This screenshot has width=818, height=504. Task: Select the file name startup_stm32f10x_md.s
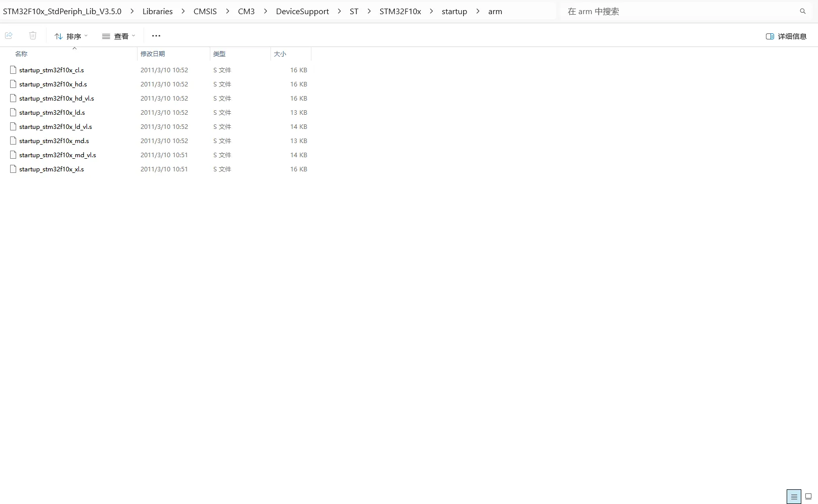54,141
